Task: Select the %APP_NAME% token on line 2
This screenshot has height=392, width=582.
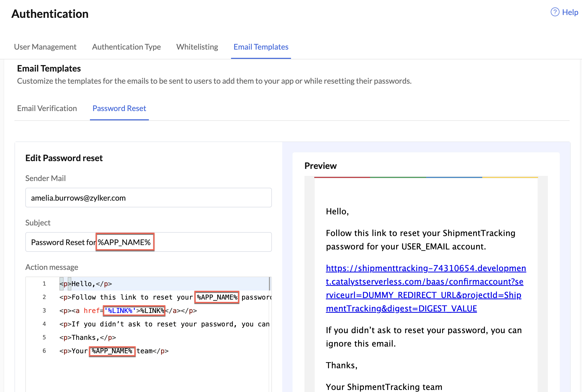Action: tap(217, 297)
